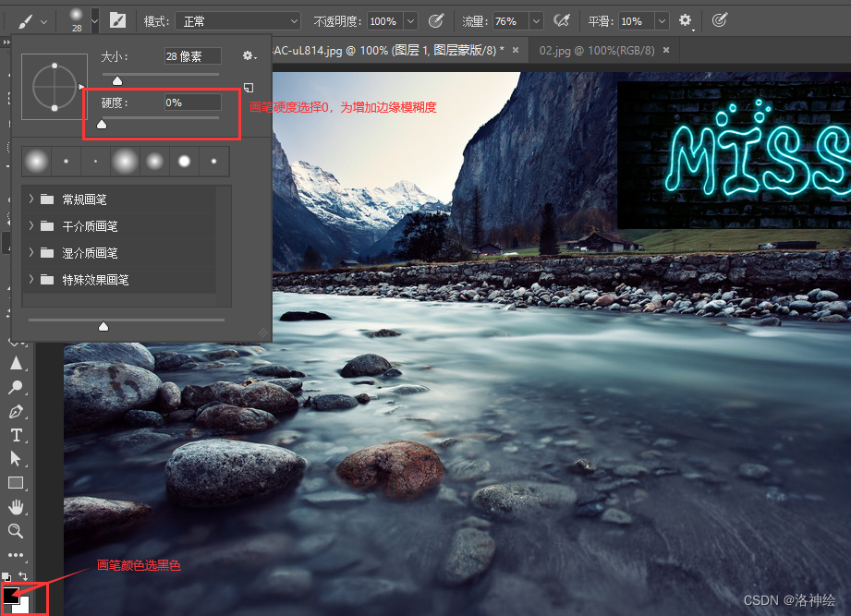Switch to the AC-uL814.jpg document tab
The image size is (851, 616).
[x=389, y=51]
